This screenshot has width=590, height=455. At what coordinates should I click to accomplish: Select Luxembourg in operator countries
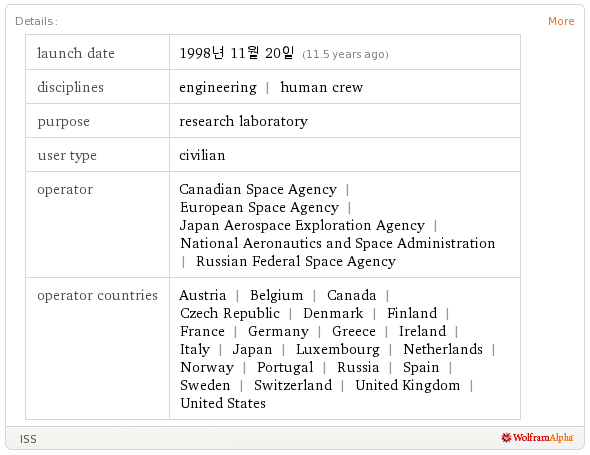pyautogui.click(x=338, y=350)
